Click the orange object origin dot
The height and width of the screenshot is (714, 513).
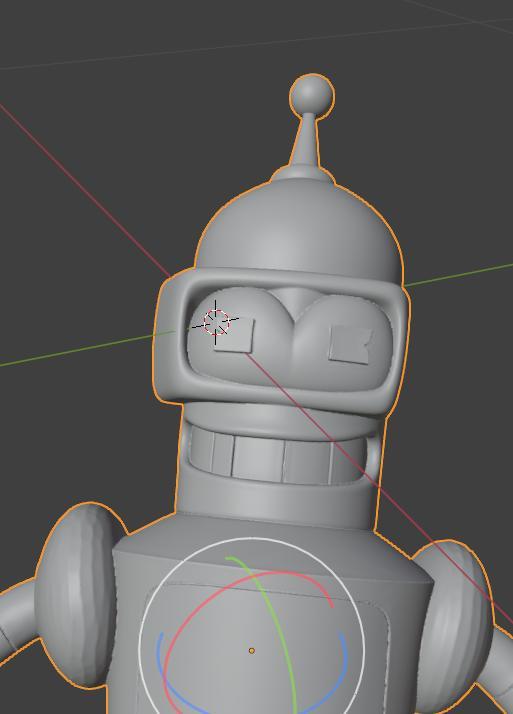pos(252,651)
